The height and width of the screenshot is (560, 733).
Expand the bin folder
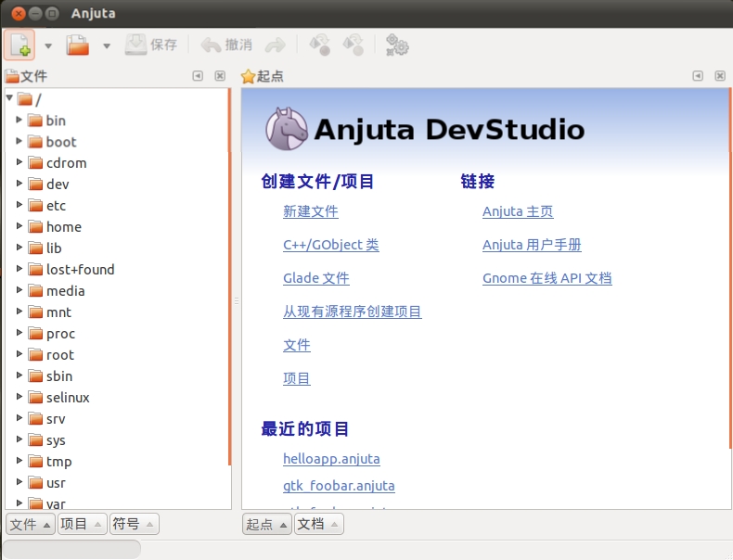pyautogui.click(x=19, y=120)
